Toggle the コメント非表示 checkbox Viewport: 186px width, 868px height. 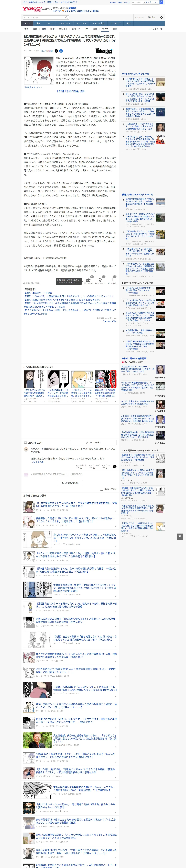tap(102, 489)
